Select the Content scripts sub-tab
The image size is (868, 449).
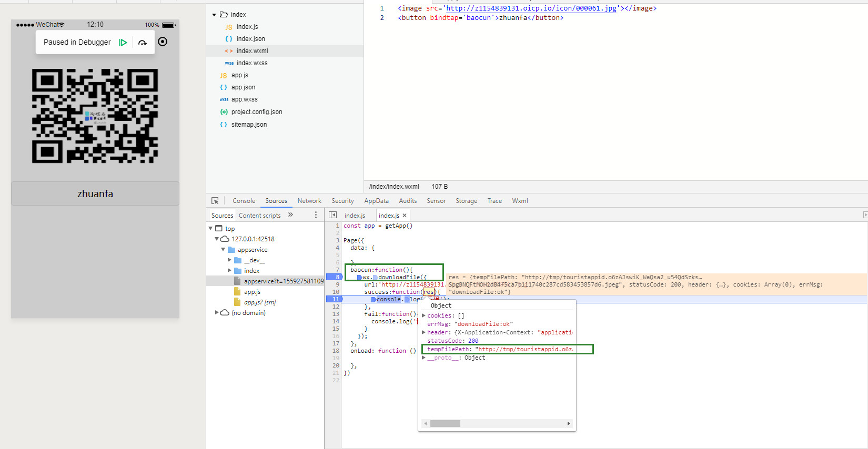click(260, 216)
